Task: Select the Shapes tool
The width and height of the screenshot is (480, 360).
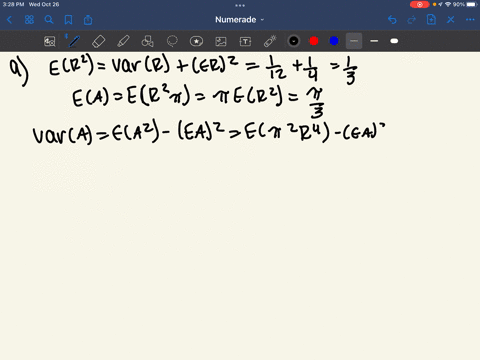Action: 147,41
